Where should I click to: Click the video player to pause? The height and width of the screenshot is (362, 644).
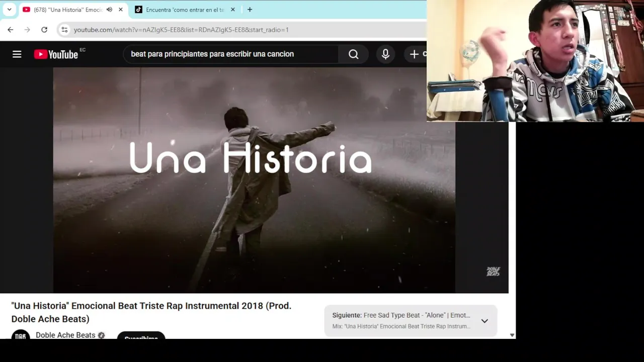254,180
